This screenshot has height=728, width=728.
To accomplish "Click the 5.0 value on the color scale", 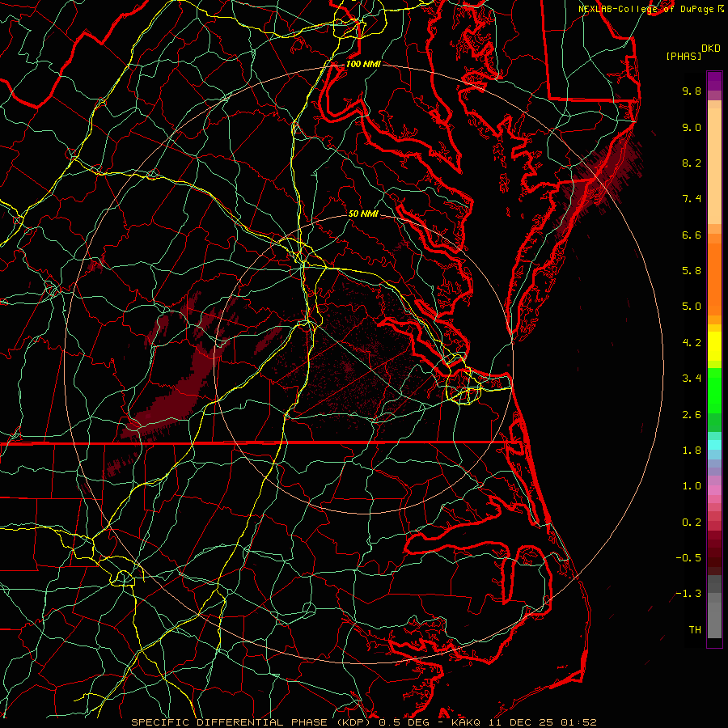I will pyautogui.click(x=692, y=307).
